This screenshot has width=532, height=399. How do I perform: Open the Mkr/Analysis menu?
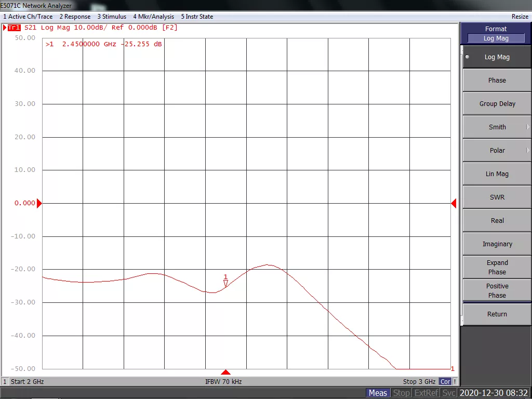[153, 17]
